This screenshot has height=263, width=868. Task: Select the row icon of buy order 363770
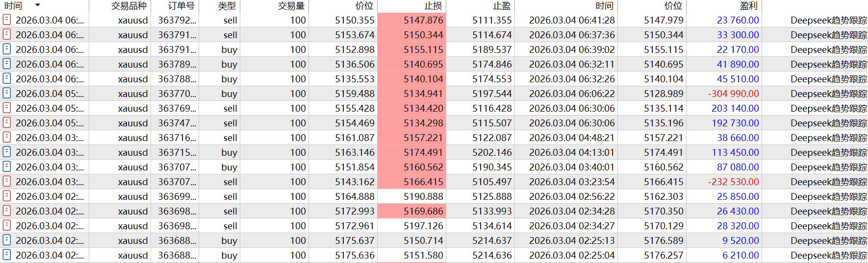(x=7, y=93)
